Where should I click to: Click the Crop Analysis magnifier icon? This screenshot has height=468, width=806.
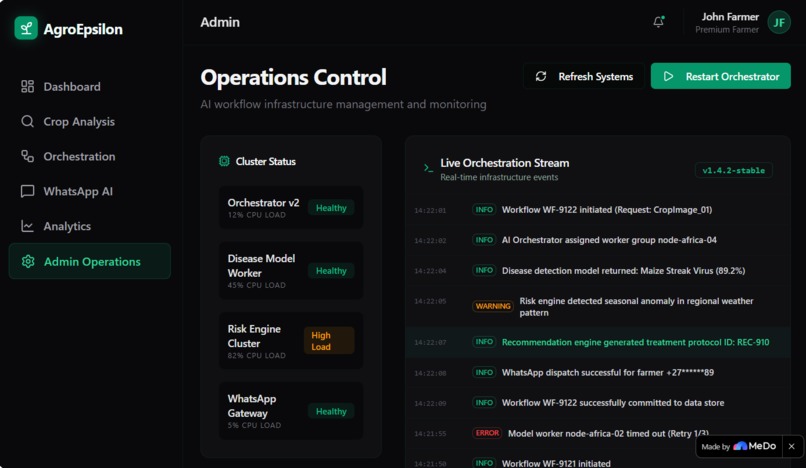[27, 121]
